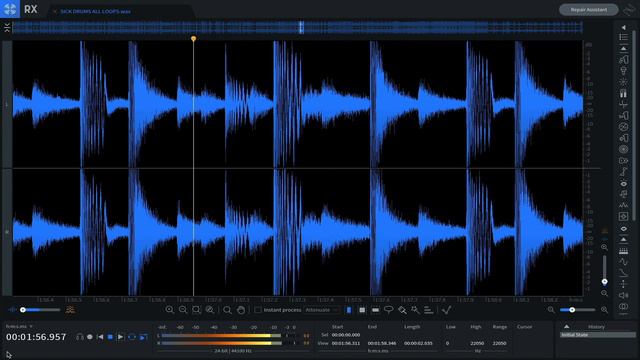Viewport: 640px width, 360px height.
Task: Click the High frequency 22050 field
Action: [477, 343]
